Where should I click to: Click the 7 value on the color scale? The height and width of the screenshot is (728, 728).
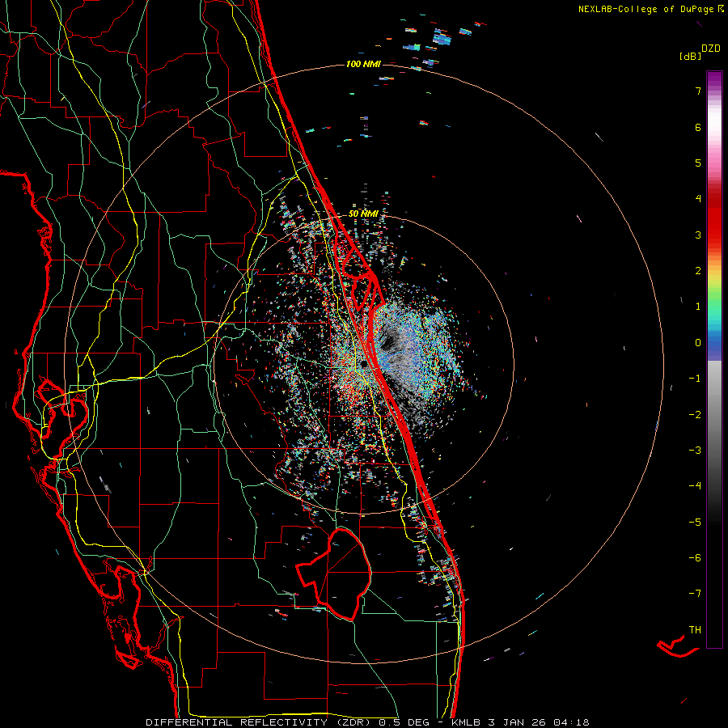(x=698, y=91)
